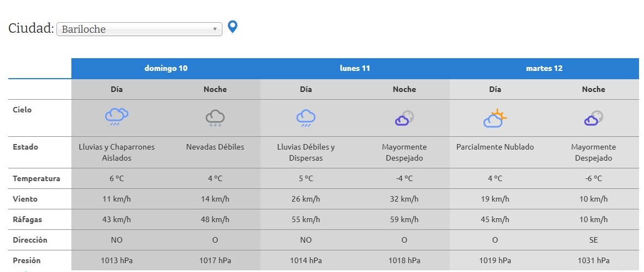The image size is (644, 272).
Task: Click the Ciudad dropdown arrow
Action: coord(215,29)
